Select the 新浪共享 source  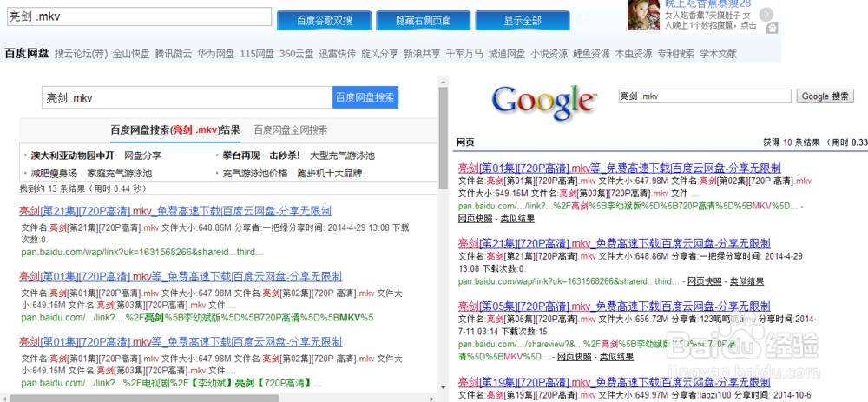point(422,54)
